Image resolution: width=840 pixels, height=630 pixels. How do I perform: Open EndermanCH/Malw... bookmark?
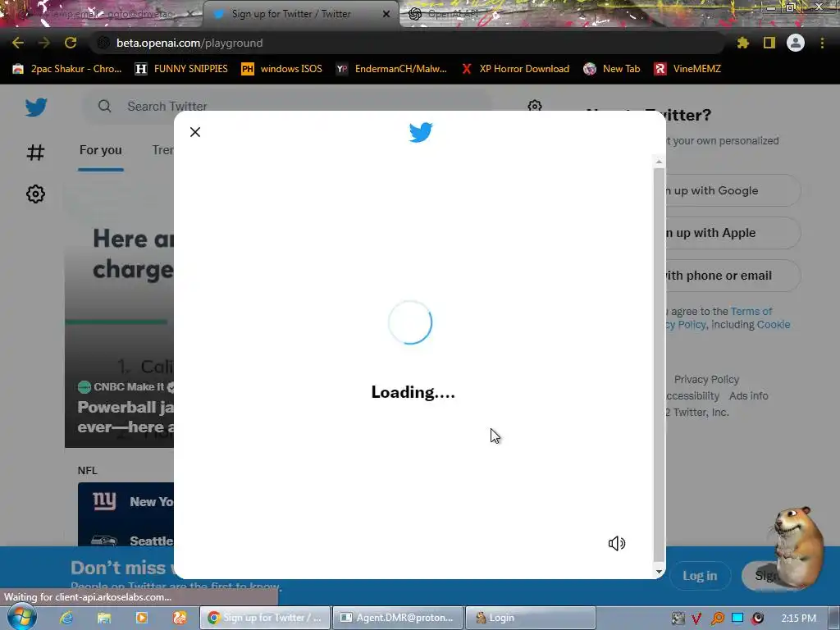click(x=391, y=69)
